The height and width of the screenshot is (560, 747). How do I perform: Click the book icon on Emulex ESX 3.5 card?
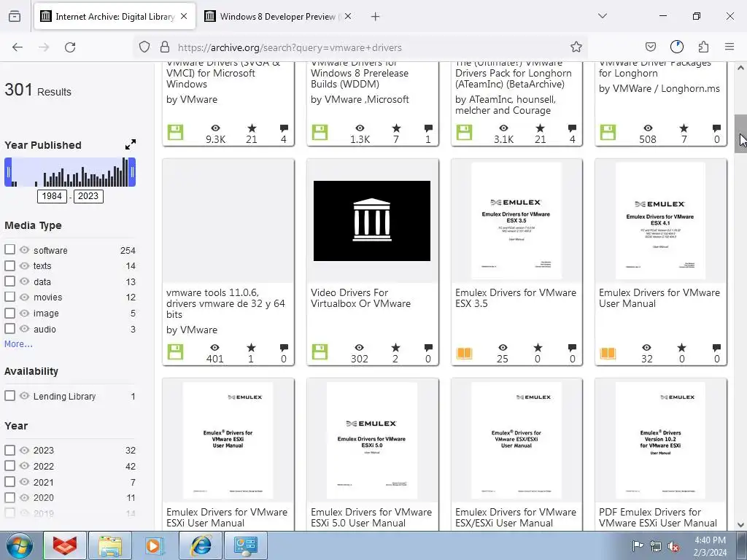click(x=465, y=353)
